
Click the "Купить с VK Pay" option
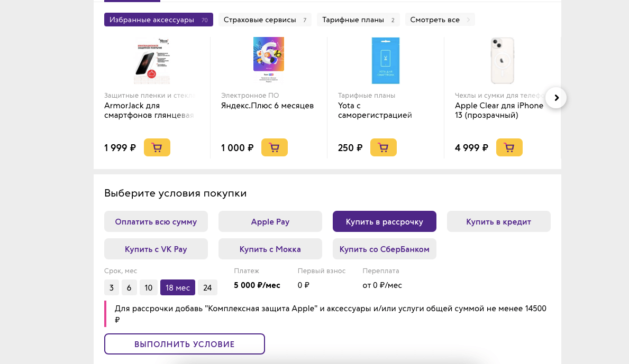156,248
